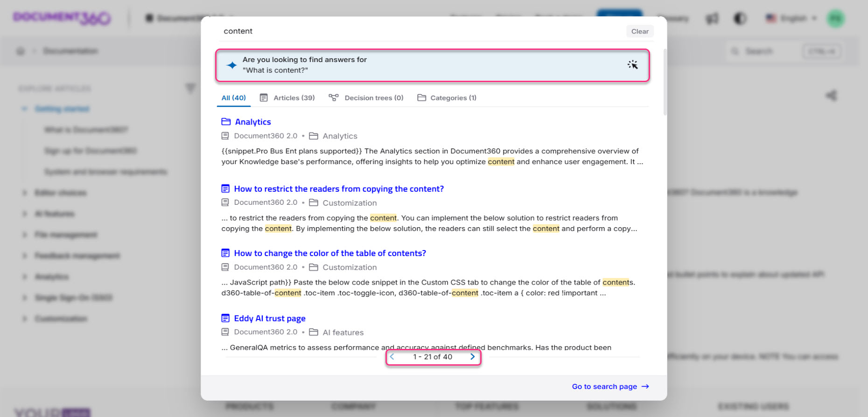This screenshot has width=868, height=417.
Task: Click folder icon beside Analytics result title
Action: tap(226, 122)
